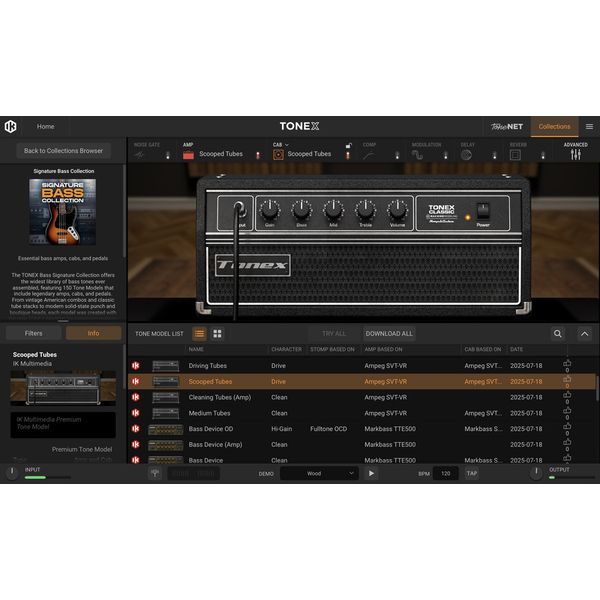Open the tuner icon in bottom bar

pyautogui.click(x=155, y=473)
